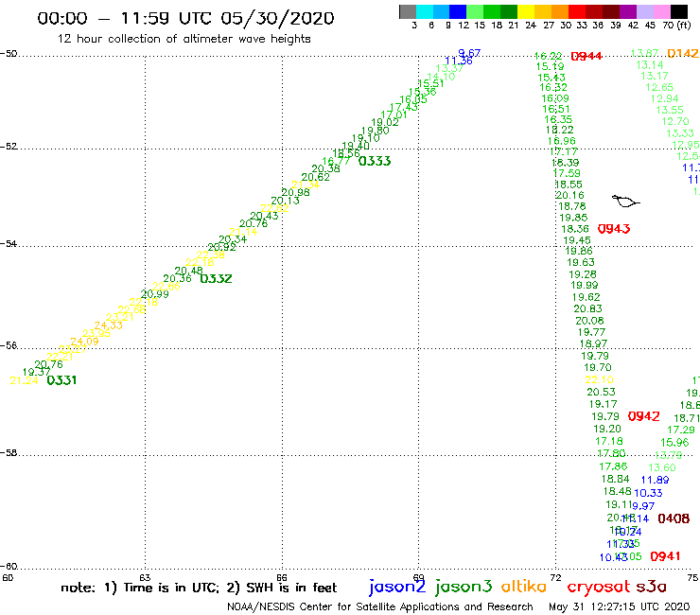Click the date range title 00:00 – 11:59 UTC
Viewport: 700px width, 615px height.
tap(185, 18)
